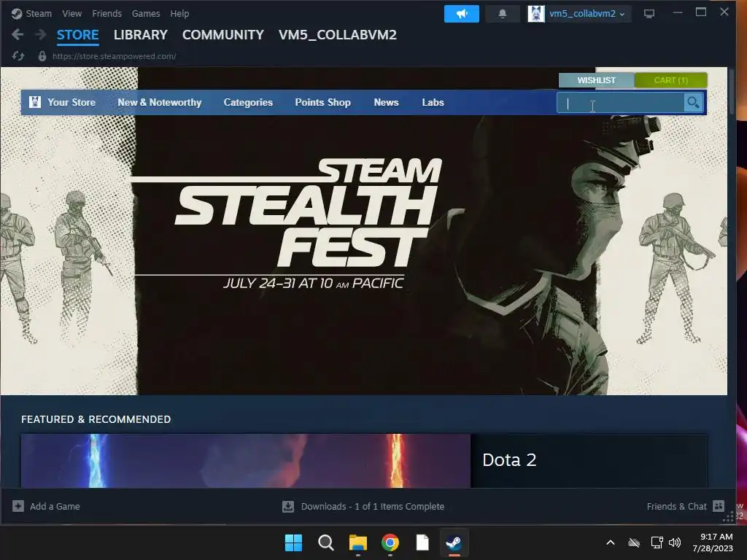The width and height of the screenshot is (747, 560).
Task: Click the store page vertical scrollbar
Action: pyautogui.click(x=732, y=93)
